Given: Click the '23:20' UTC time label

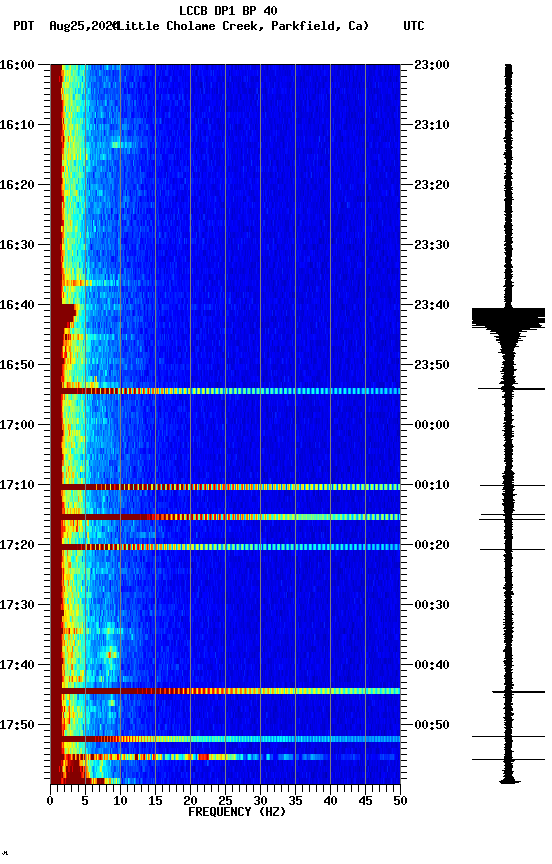Looking at the screenshot, I should click(x=432, y=185).
